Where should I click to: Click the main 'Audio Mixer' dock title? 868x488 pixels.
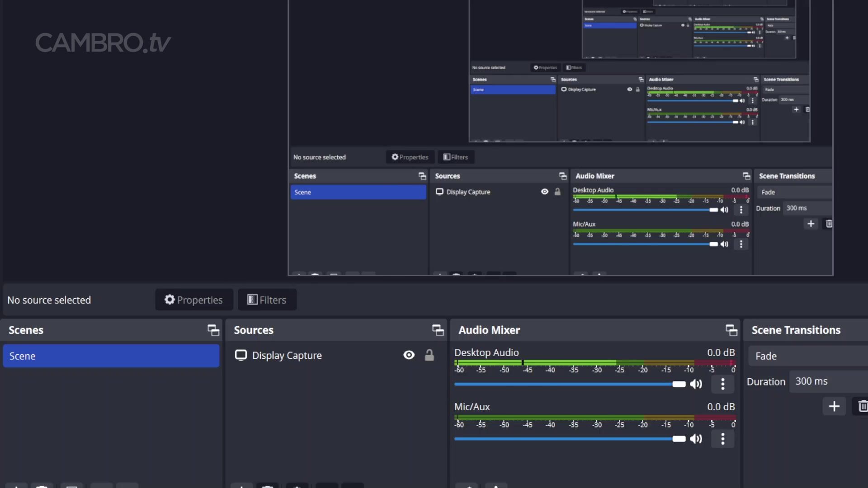pyautogui.click(x=489, y=330)
